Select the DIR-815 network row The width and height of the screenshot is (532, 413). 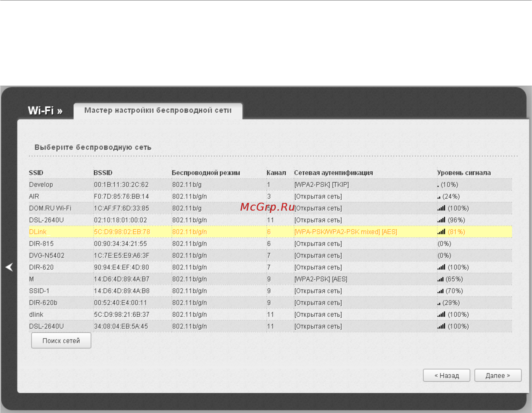click(x=270, y=243)
